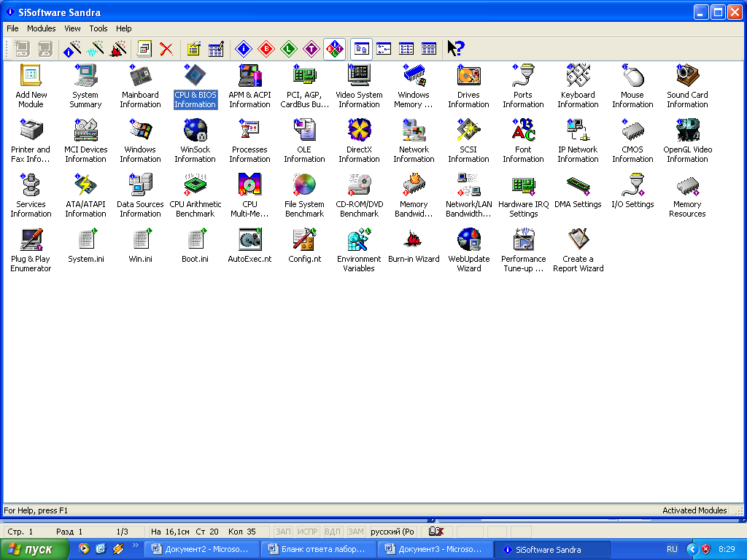Open Hardware IRQ Settings module
Screen dimensions: 747x560
pos(523,196)
